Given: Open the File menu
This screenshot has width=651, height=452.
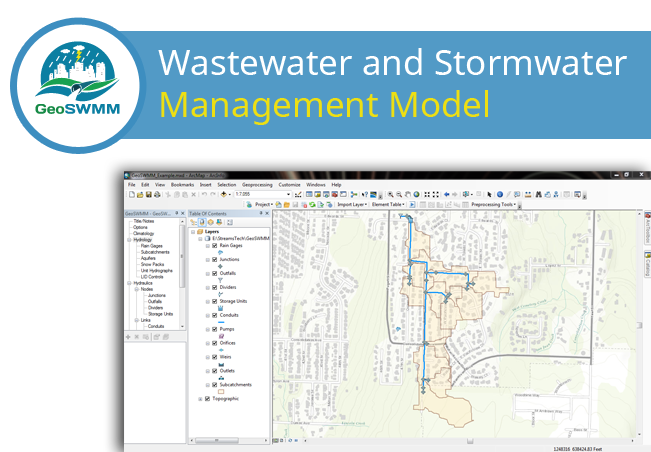Looking at the screenshot, I should 132,185.
